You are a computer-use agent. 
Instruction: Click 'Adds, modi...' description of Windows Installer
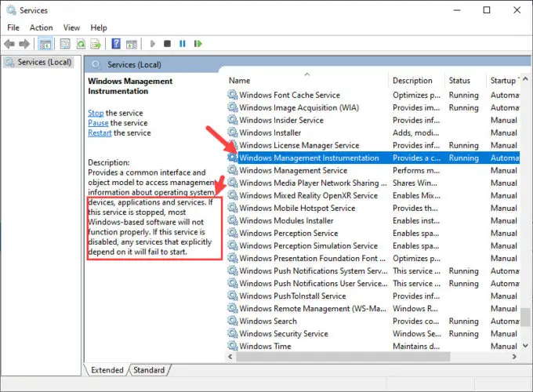[x=415, y=132]
